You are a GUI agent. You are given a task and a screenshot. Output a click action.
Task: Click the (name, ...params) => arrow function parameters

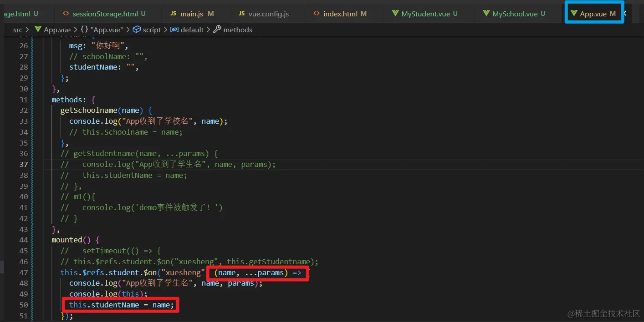[x=258, y=273]
